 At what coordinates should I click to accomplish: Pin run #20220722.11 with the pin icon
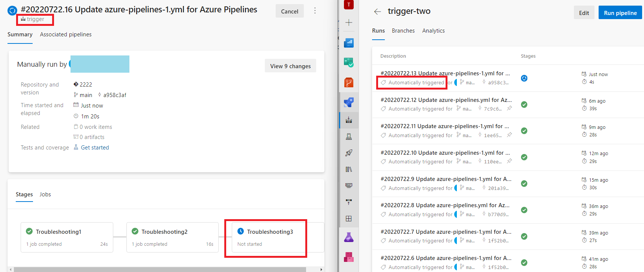509,135
